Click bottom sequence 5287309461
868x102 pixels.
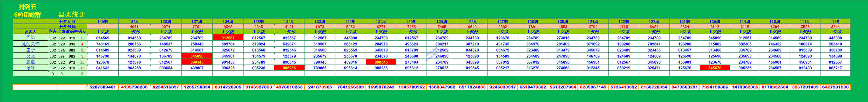102,87
